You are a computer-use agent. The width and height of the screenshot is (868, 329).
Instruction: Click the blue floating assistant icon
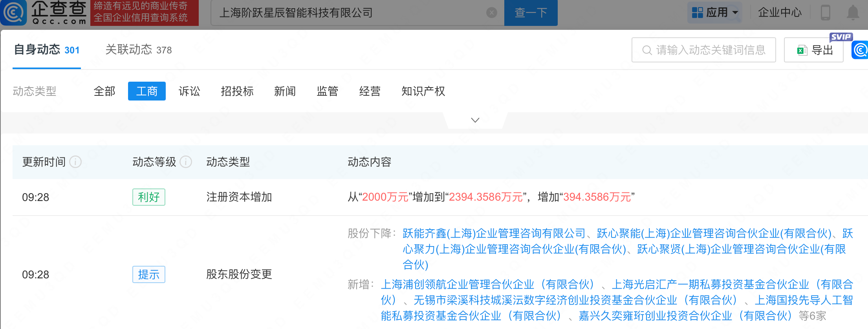860,50
